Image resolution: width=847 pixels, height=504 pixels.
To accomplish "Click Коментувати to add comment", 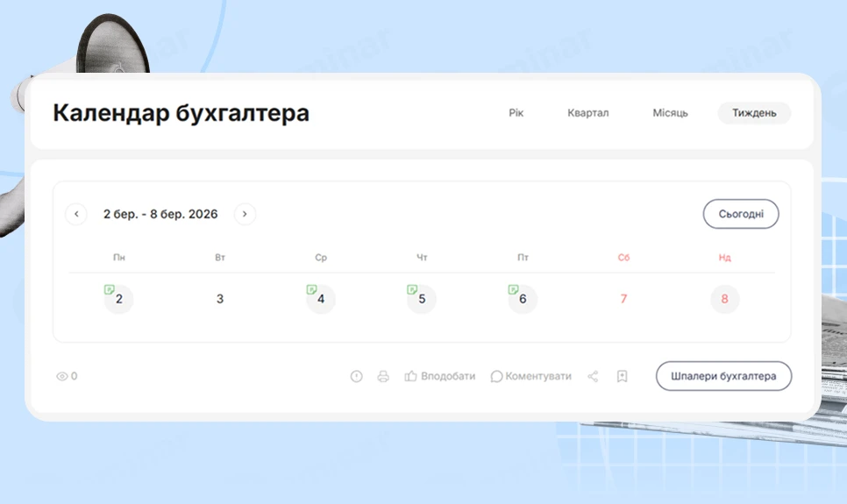I will (530, 377).
